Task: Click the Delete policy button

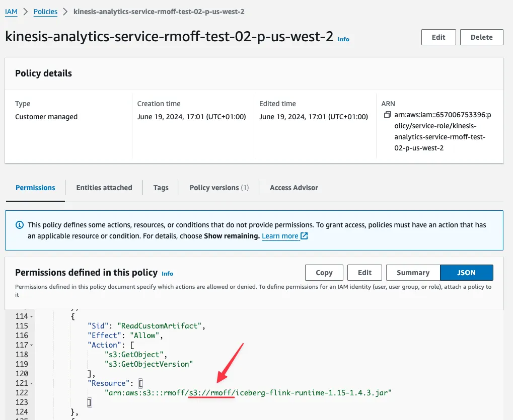Action: click(x=482, y=37)
